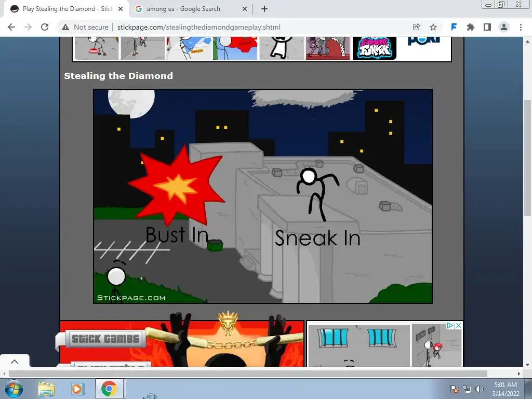Viewport: 532px width, 399px height.
Task: Click the prison bars advertisement image
Action: point(358,345)
